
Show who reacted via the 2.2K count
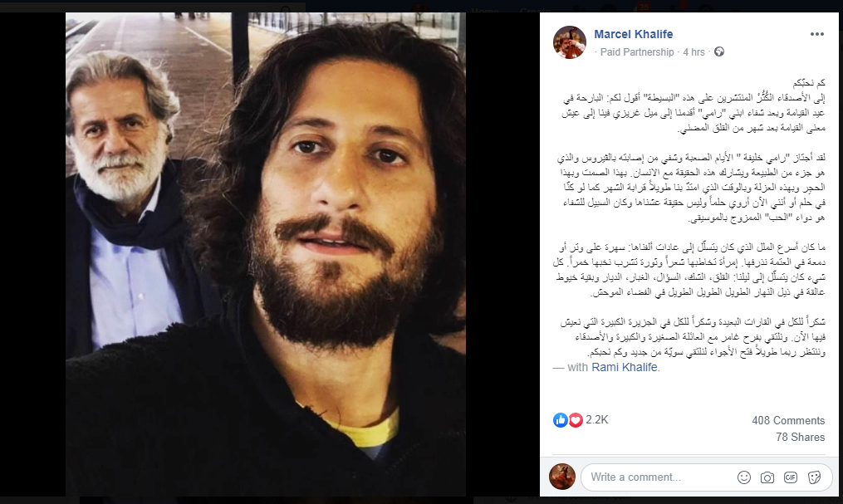coord(597,419)
